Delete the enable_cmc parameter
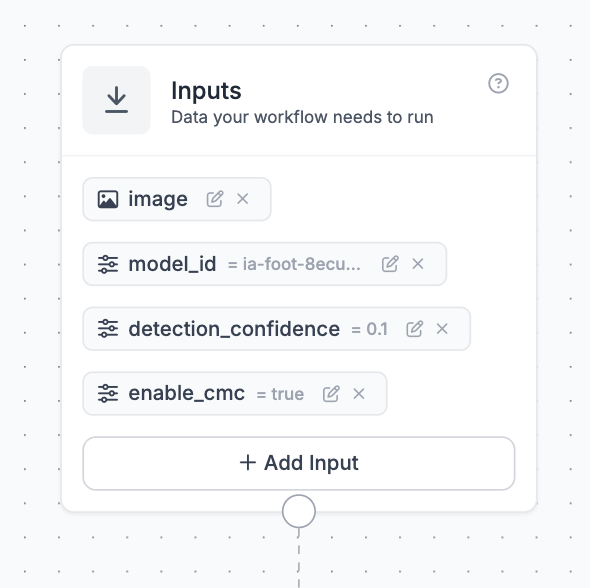590x588 pixels. 359,394
